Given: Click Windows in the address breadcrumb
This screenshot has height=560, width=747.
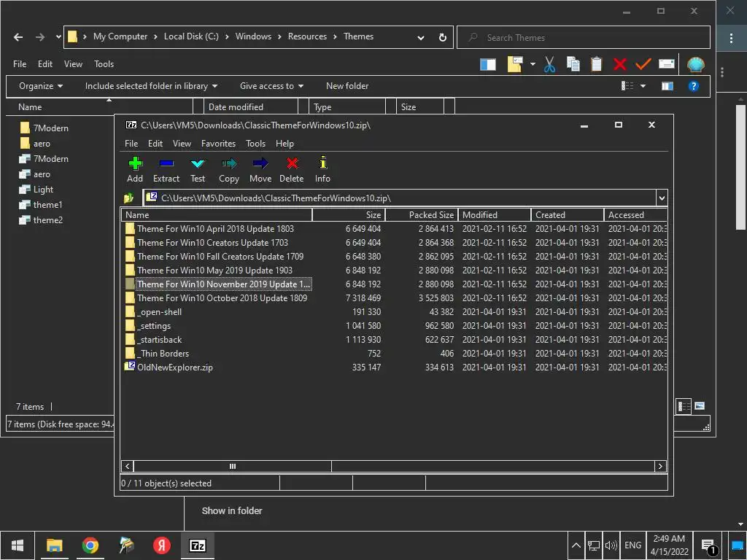Looking at the screenshot, I should (x=253, y=36).
